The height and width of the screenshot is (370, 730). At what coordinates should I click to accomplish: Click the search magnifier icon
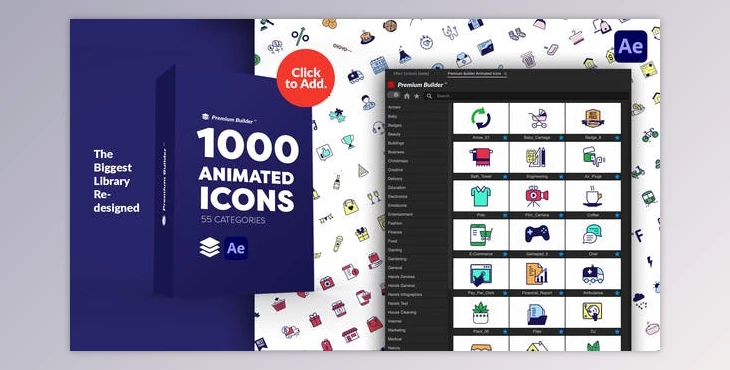(x=429, y=96)
